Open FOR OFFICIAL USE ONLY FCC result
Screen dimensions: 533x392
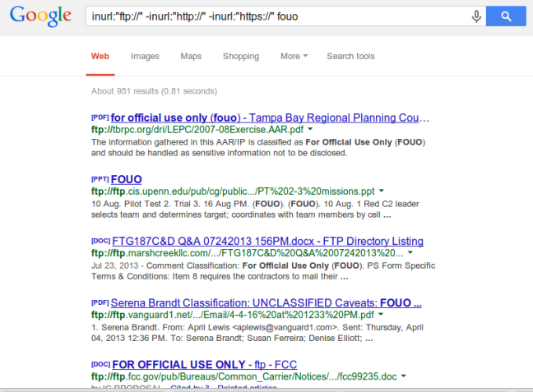pyautogui.click(x=204, y=365)
